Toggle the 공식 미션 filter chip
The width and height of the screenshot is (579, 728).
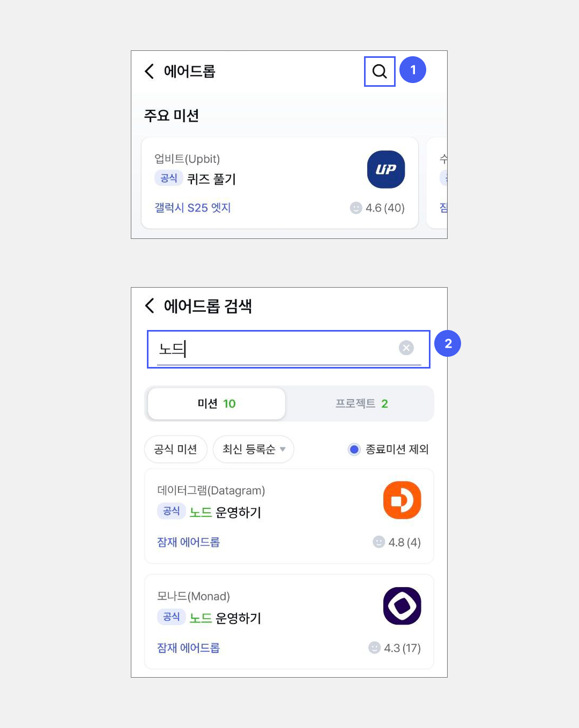175,449
